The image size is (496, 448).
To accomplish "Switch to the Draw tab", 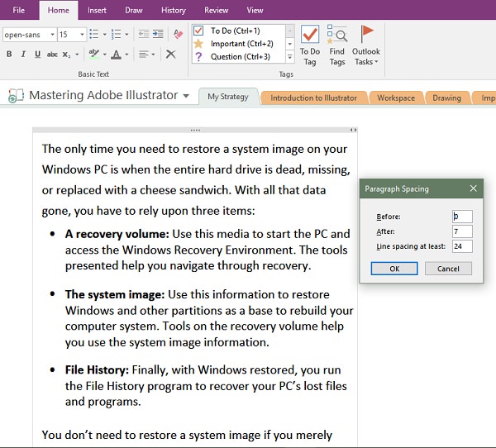I will coord(133,10).
